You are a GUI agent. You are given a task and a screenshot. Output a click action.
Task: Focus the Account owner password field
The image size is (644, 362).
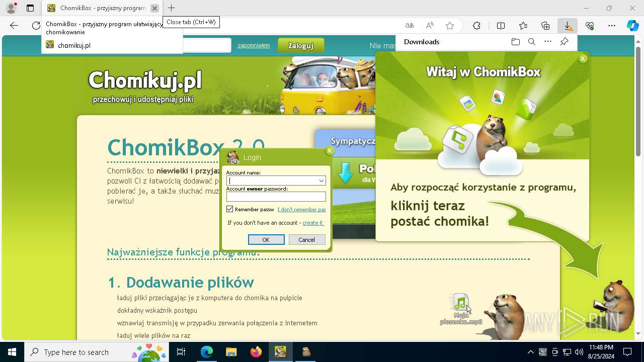coord(276,197)
